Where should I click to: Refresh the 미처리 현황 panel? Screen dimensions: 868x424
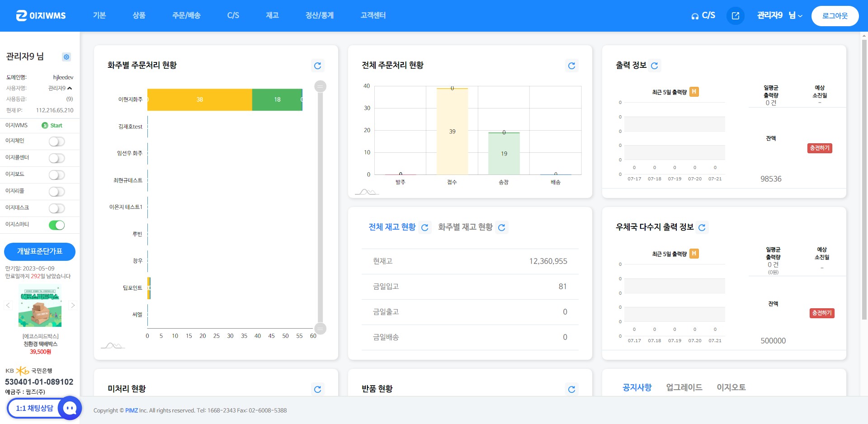(317, 389)
